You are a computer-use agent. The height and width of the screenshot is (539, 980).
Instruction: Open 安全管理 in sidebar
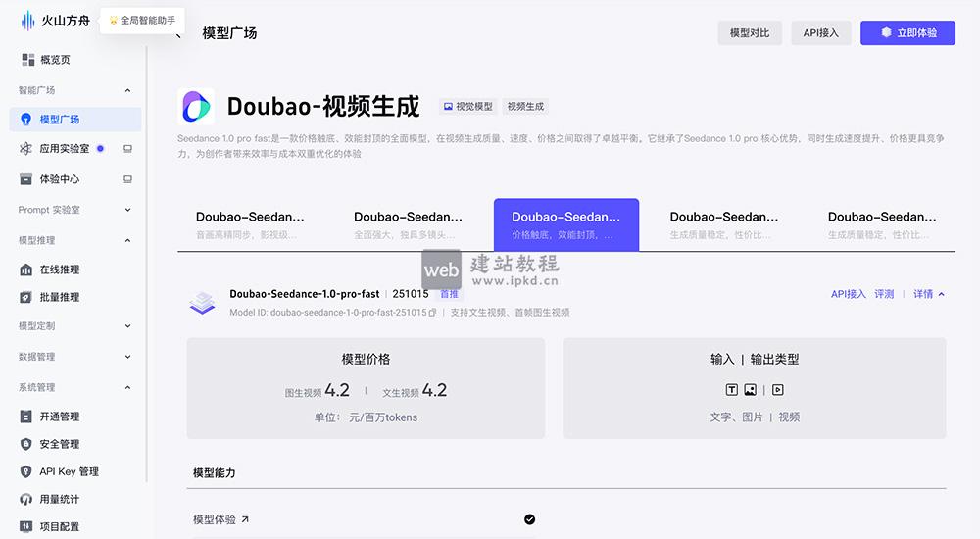pos(60,444)
